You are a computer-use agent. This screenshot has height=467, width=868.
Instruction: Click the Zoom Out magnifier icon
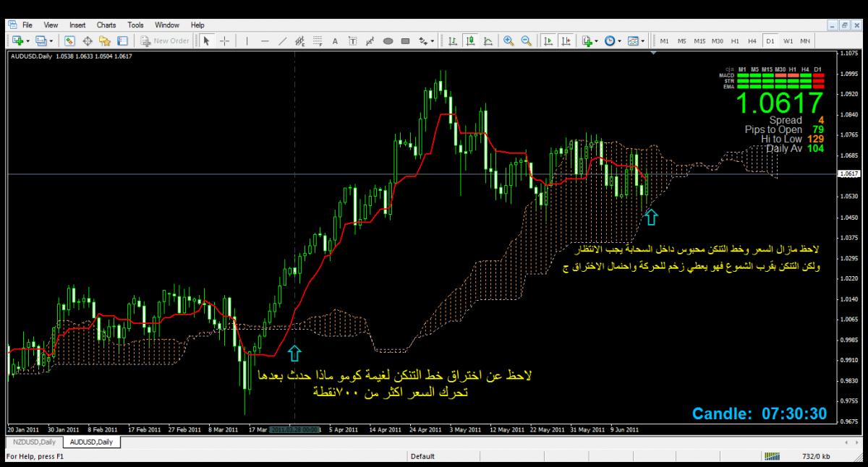click(527, 41)
